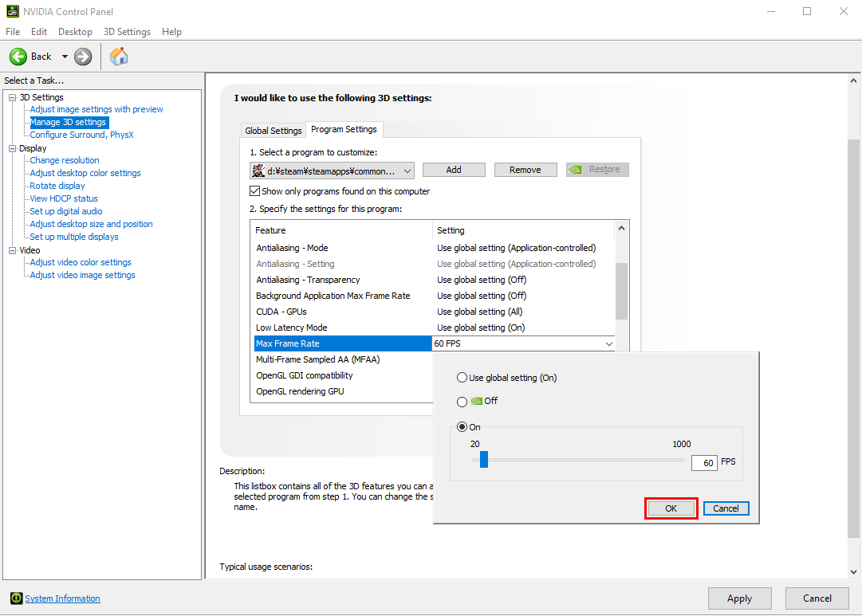Collapse the 3D Settings tree node
The image size is (862, 616).
tap(12, 97)
